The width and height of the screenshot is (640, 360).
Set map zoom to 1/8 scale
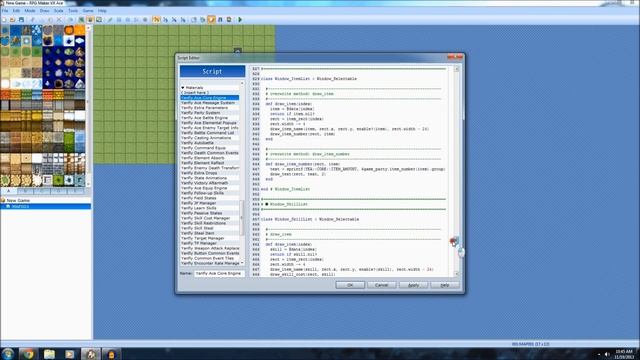coord(183,20)
